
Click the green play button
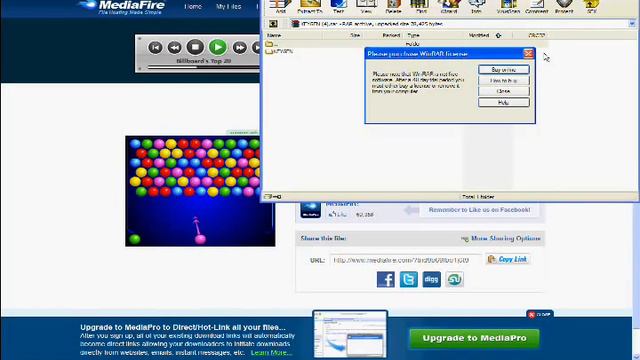tap(218, 47)
